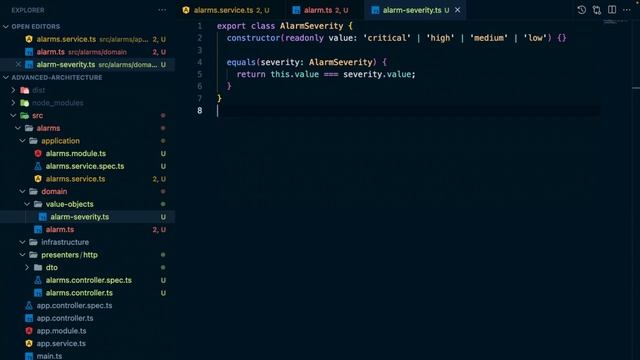
Task: Collapse the value-objects folder
Action: [x=27, y=204]
